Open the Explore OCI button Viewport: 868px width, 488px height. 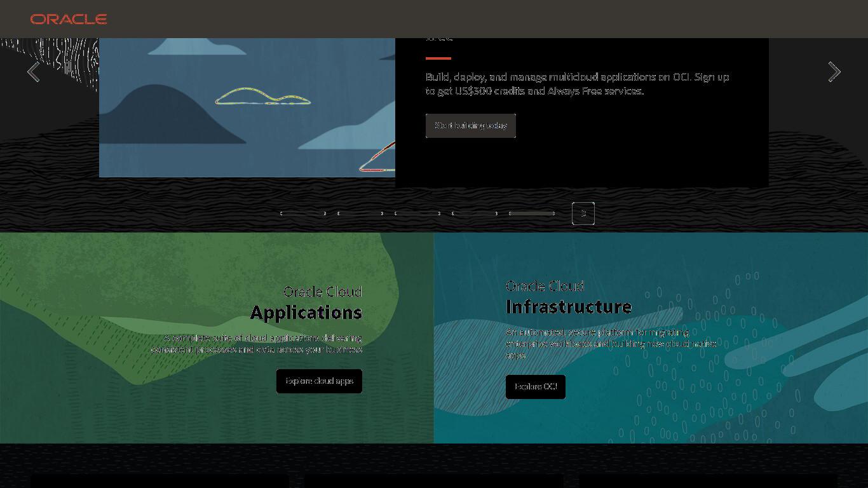click(536, 387)
